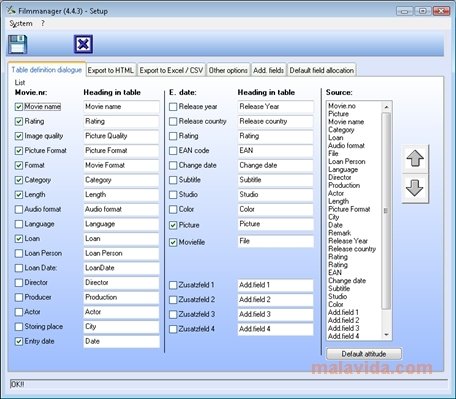Select Add.field 4 in Source list
The image size is (456, 399).
point(344,336)
